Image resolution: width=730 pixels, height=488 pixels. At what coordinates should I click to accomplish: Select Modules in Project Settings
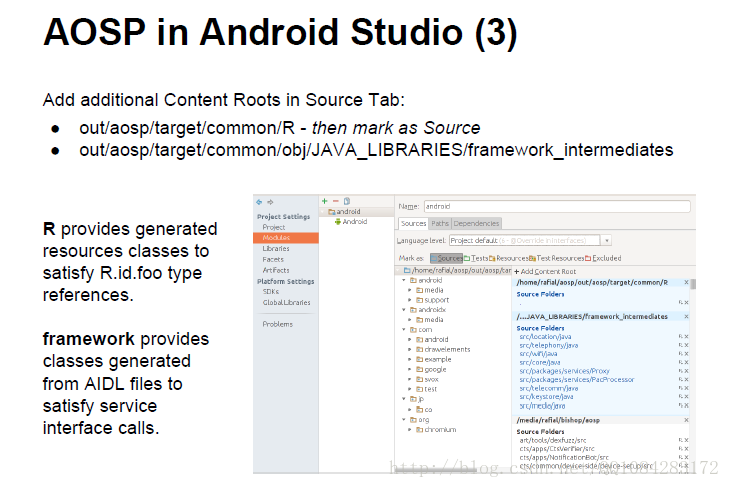286,238
